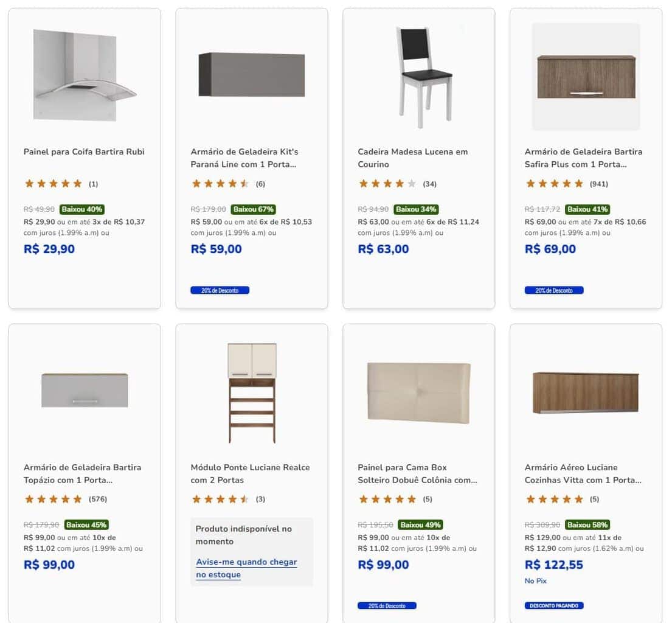Viewport: 672px width, 623px height.
Task: Click the Cadeira Madesa Lucena chair photo
Action: click(424, 76)
